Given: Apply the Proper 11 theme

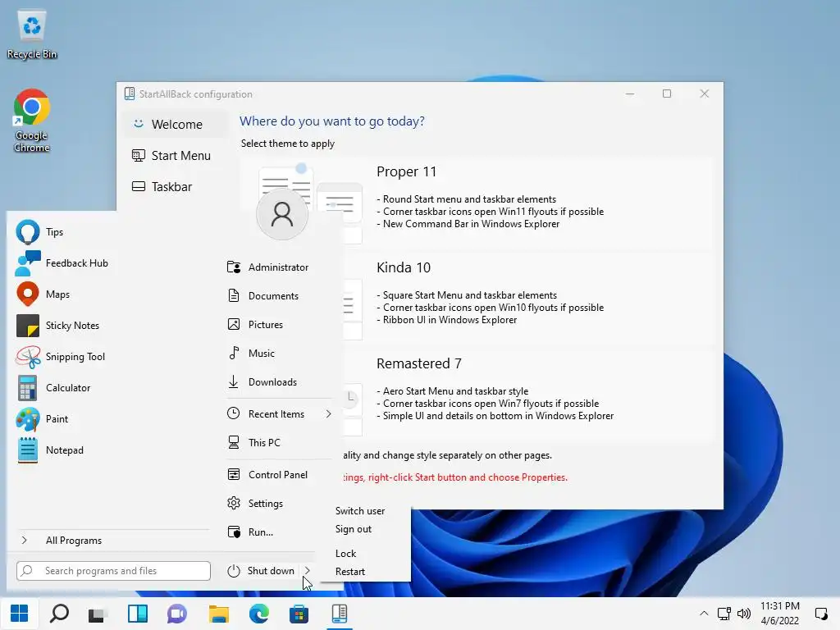Looking at the screenshot, I should pyautogui.click(x=476, y=204).
